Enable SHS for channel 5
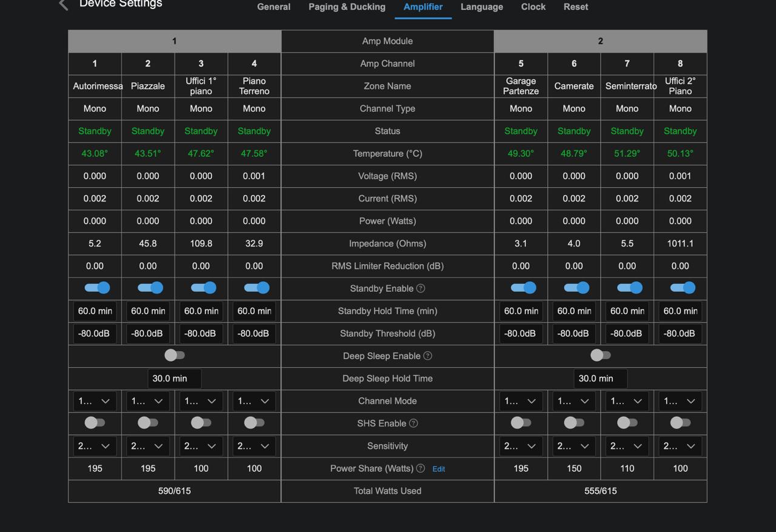776x532 pixels. click(x=521, y=422)
